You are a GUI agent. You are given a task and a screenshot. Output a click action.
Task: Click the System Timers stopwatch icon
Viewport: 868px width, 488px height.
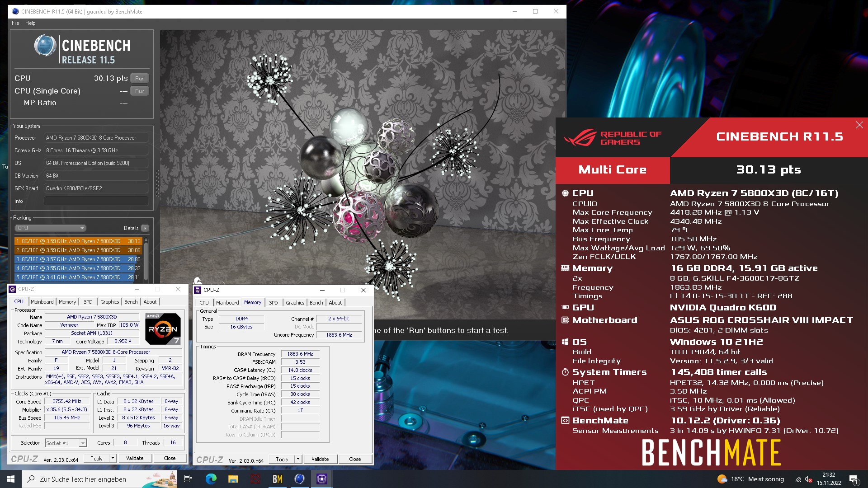pyautogui.click(x=565, y=372)
